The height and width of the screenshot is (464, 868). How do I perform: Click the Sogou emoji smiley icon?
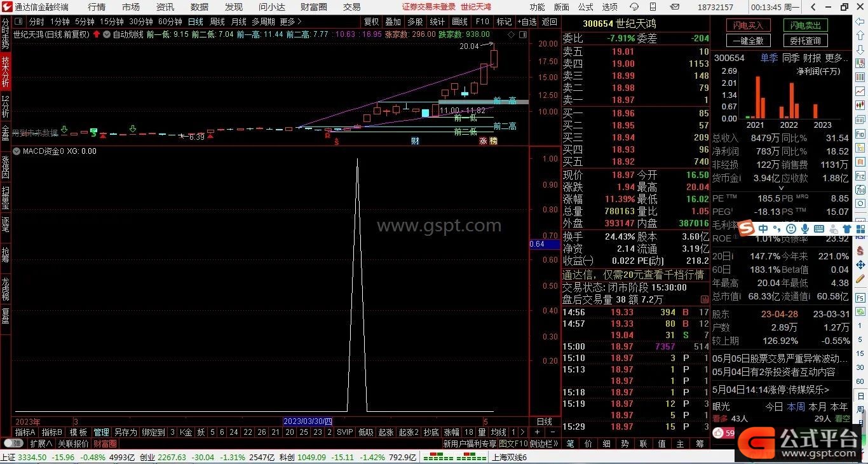791,229
